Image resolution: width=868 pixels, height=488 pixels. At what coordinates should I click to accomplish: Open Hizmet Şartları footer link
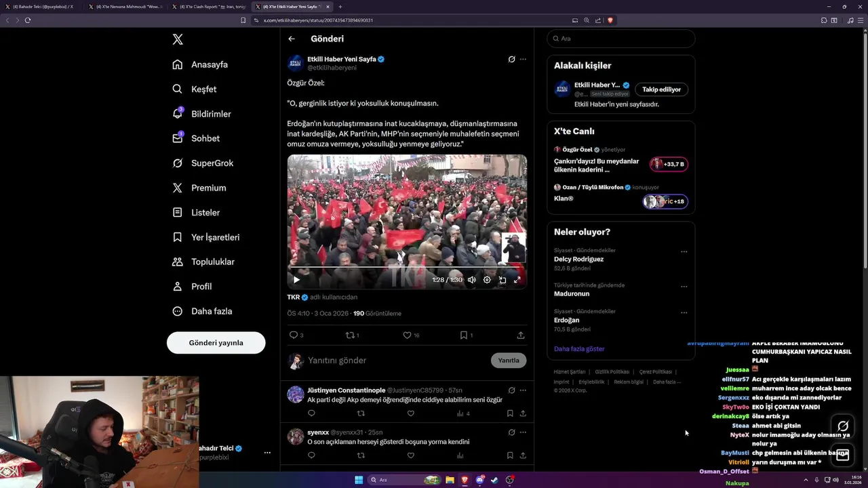pos(570,372)
